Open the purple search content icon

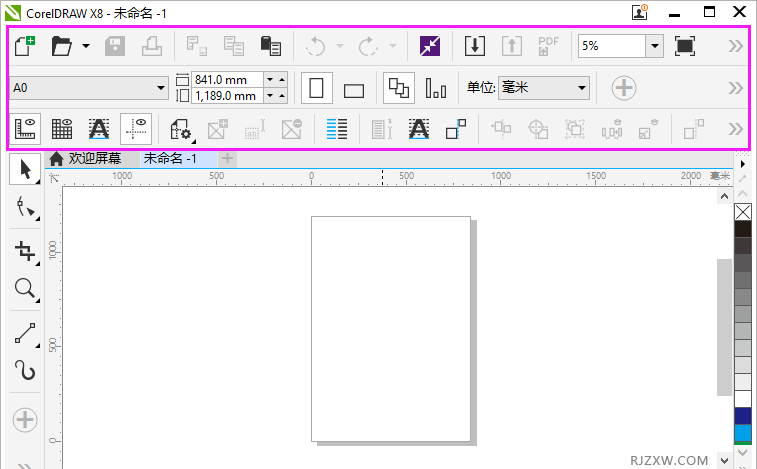pos(430,46)
